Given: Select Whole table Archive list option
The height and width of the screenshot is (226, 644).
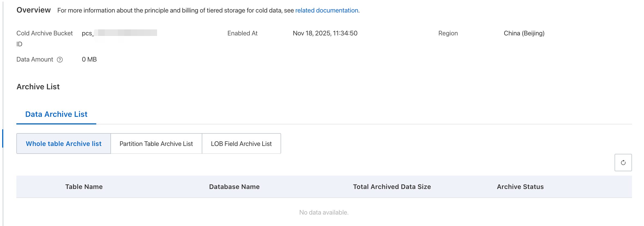Looking at the screenshot, I should pyautogui.click(x=64, y=144).
